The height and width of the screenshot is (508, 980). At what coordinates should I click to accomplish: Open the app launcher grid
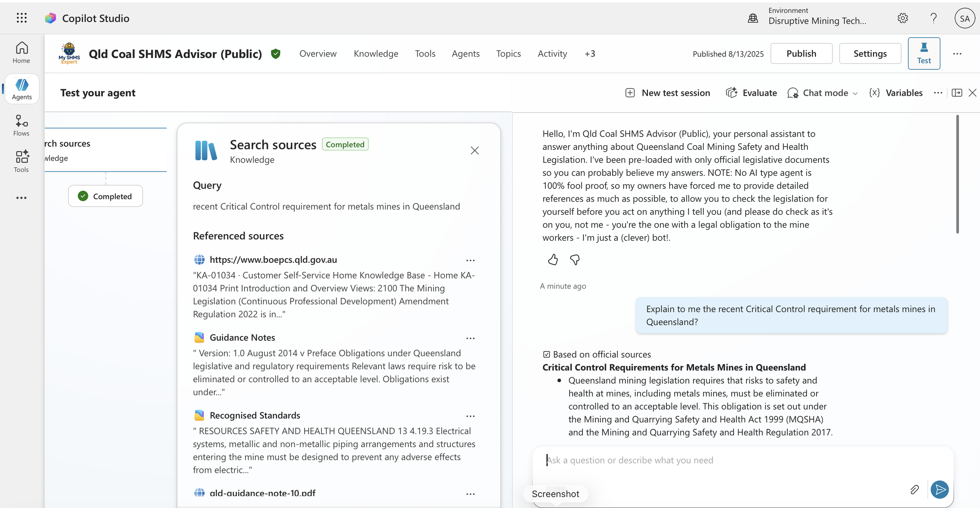click(22, 18)
